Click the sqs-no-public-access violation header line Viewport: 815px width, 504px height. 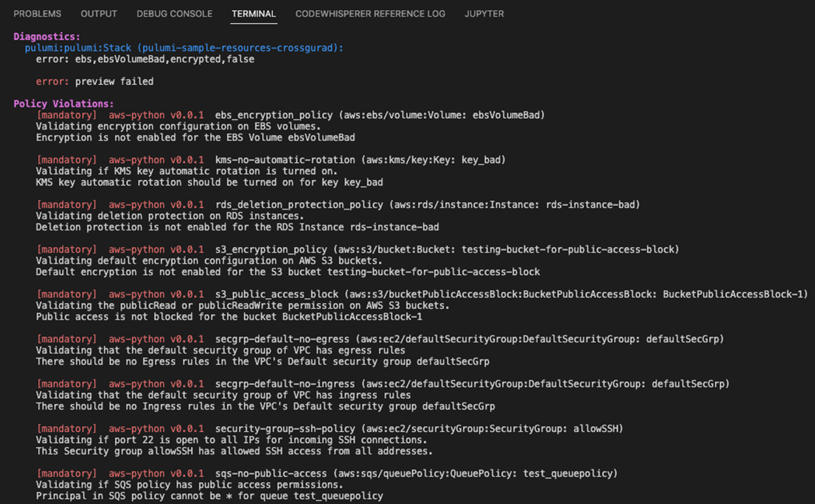tap(327, 473)
